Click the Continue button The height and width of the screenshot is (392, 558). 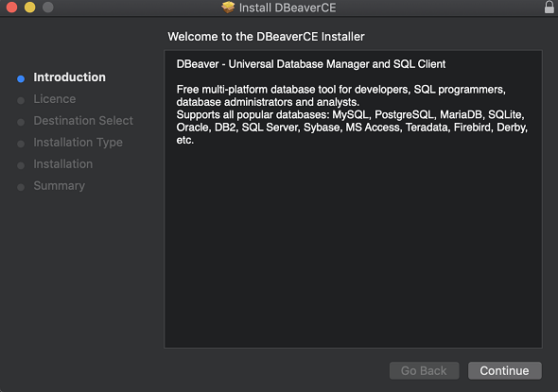pos(505,370)
